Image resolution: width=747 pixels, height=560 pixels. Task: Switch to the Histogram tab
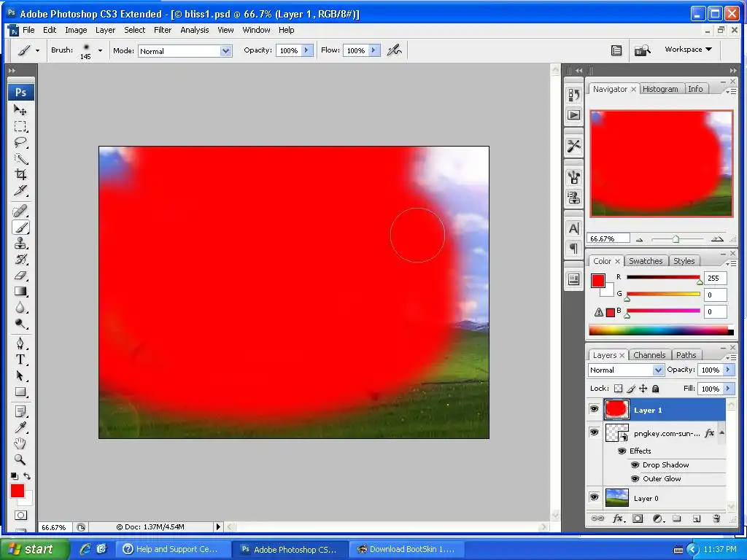point(659,89)
